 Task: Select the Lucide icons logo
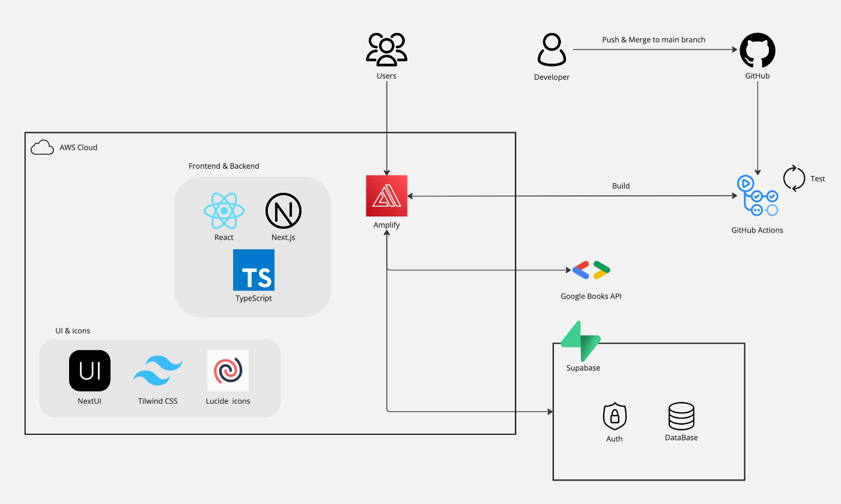click(x=228, y=371)
